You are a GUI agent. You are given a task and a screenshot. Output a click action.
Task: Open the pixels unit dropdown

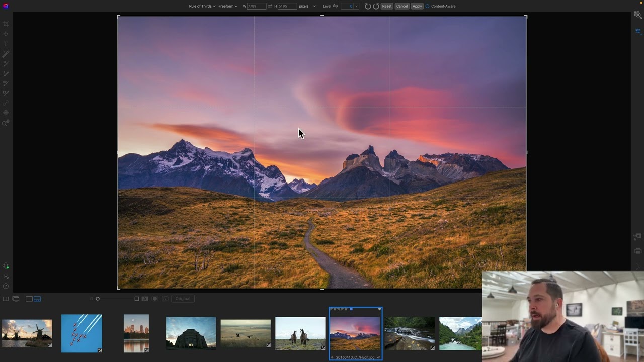307,6
